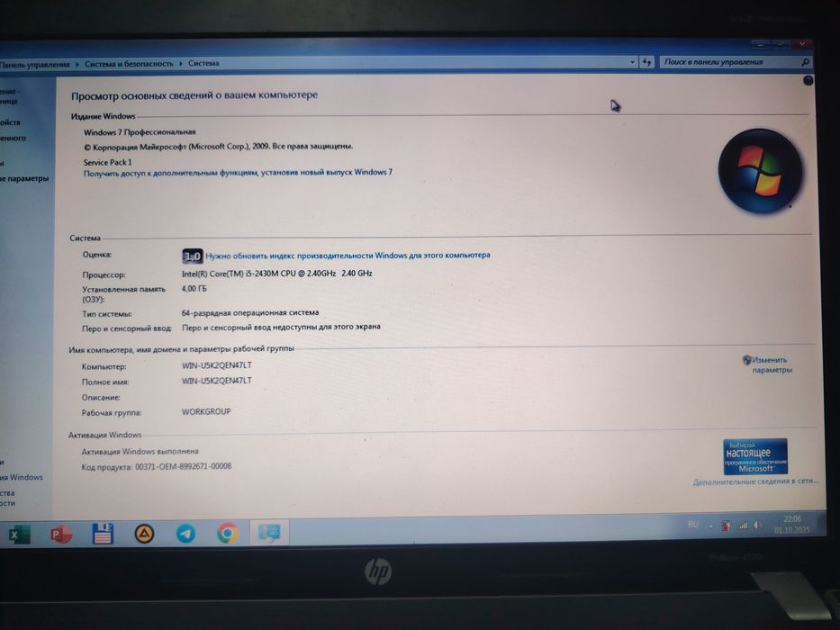
Task: Launch the floppy disk app on taskbar
Action: (103, 534)
